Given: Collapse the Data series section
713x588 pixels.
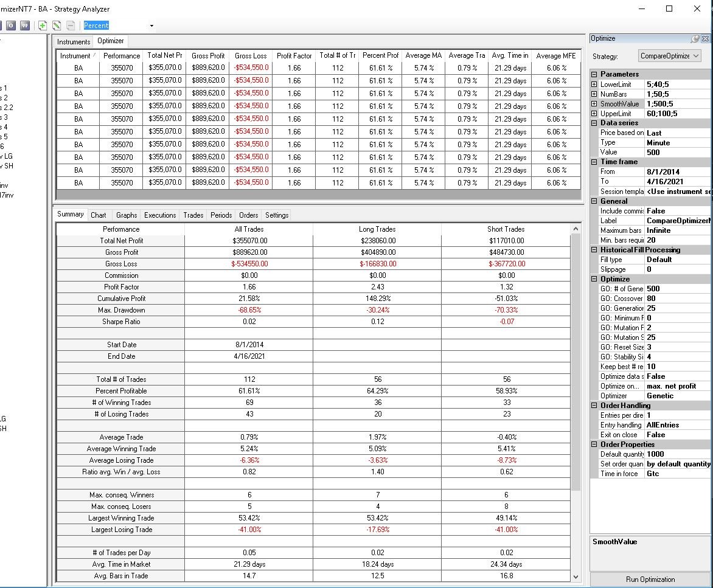Looking at the screenshot, I should click(594, 123).
